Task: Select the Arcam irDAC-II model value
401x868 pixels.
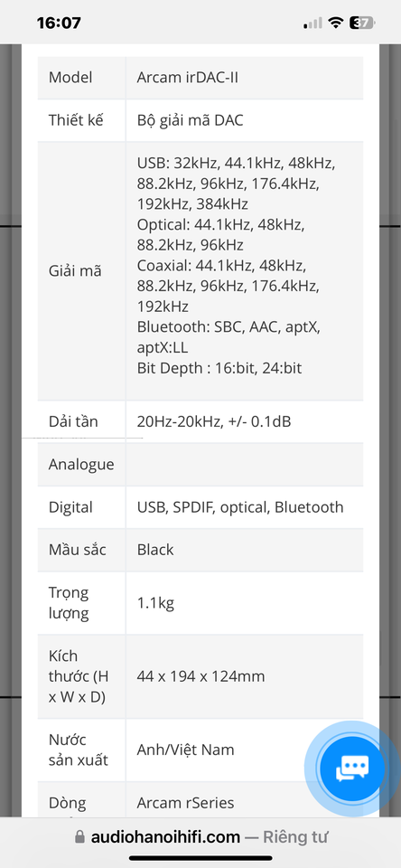Action: [x=188, y=77]
